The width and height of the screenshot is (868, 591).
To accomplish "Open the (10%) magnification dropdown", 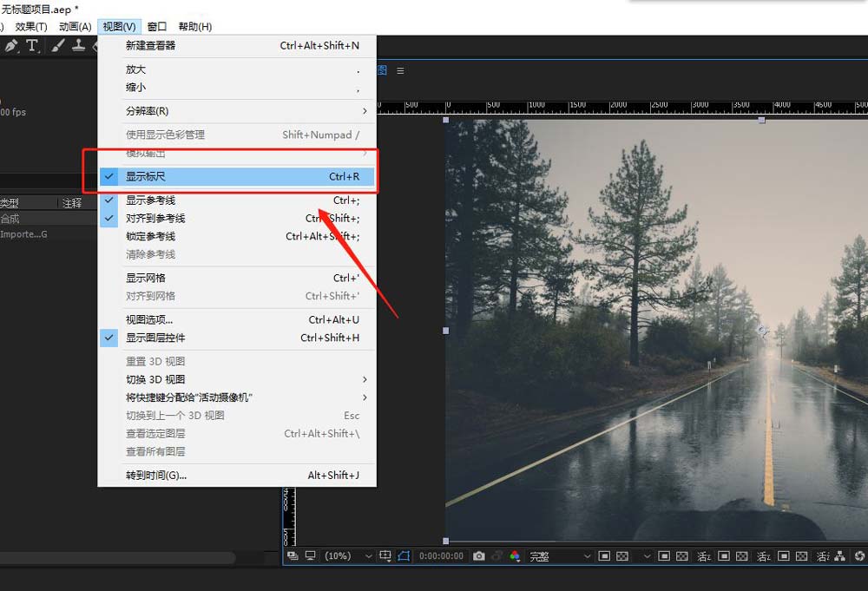I will [348, 555].
